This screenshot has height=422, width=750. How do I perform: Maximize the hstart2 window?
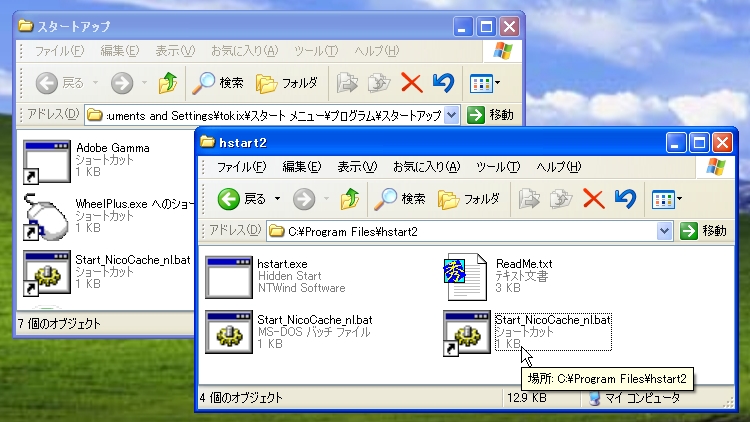pos(699,143)
